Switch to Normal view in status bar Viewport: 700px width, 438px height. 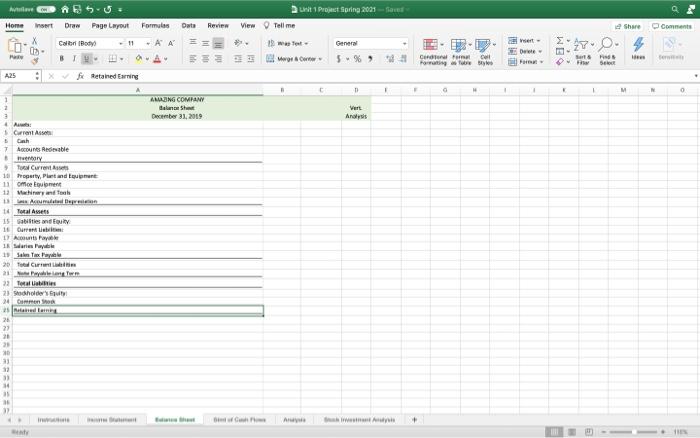pos(554,432)
